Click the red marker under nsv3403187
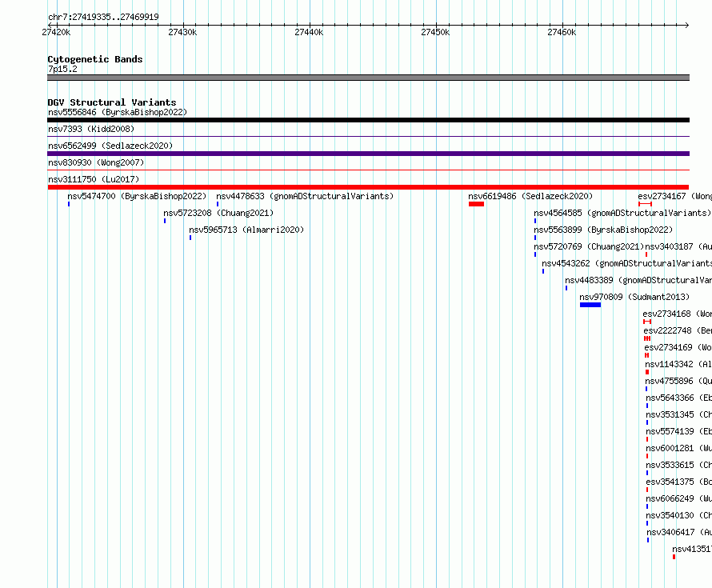This screenshot has height=588, width=712. pos(646,254)
